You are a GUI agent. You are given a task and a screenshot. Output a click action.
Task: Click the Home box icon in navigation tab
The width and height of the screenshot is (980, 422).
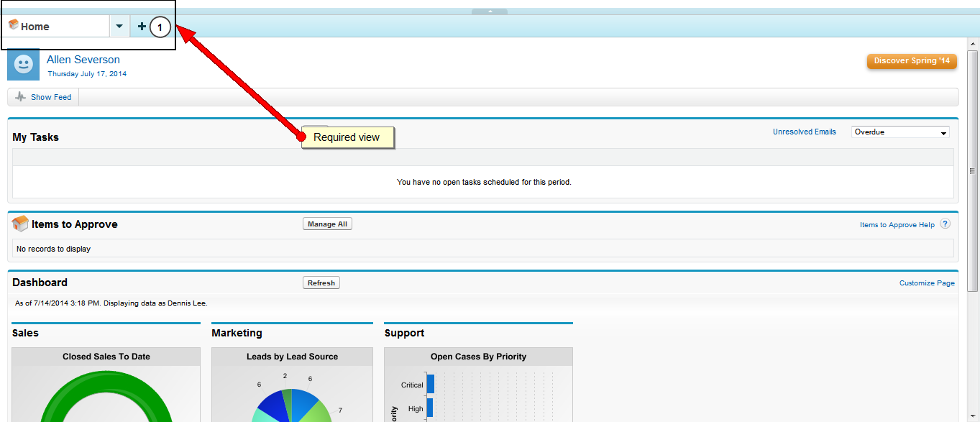[x=14, y=25]
